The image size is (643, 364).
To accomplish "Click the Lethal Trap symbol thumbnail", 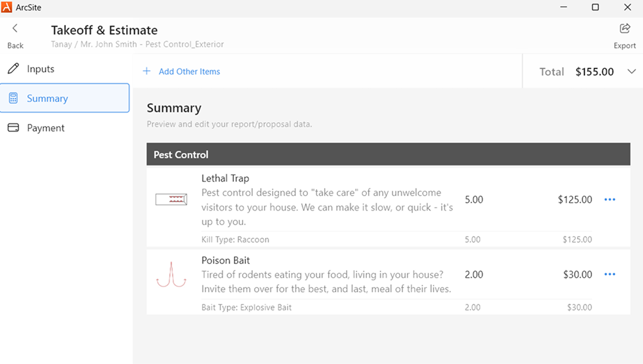I will pos(171,200).
